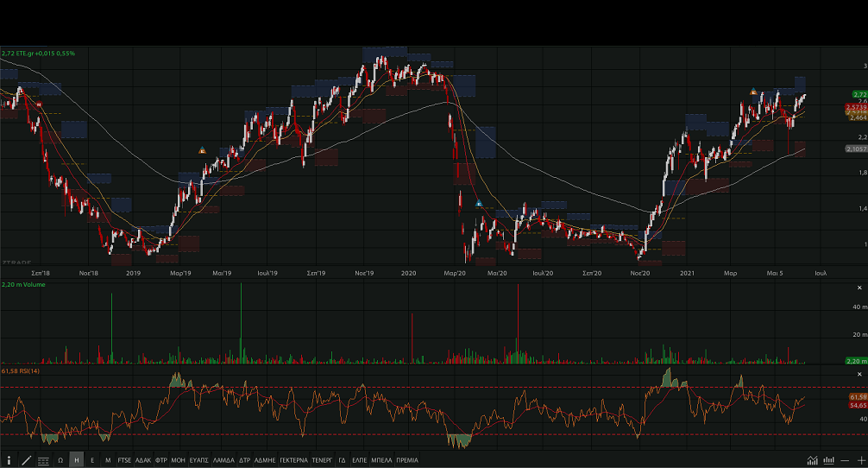Open the FTSE symbol tab
Viewport: 868px width, 468px height.
(125, 461)
